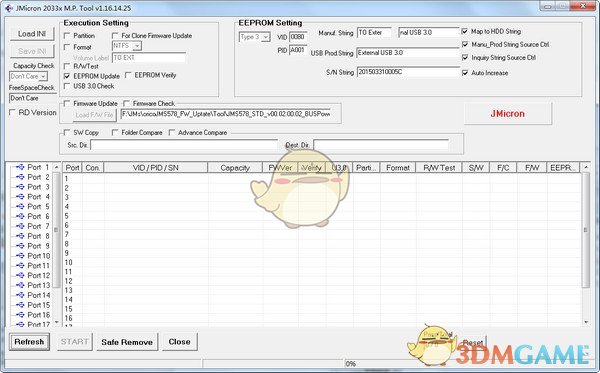Click the USB icon beside Port 2

[20, 177]
